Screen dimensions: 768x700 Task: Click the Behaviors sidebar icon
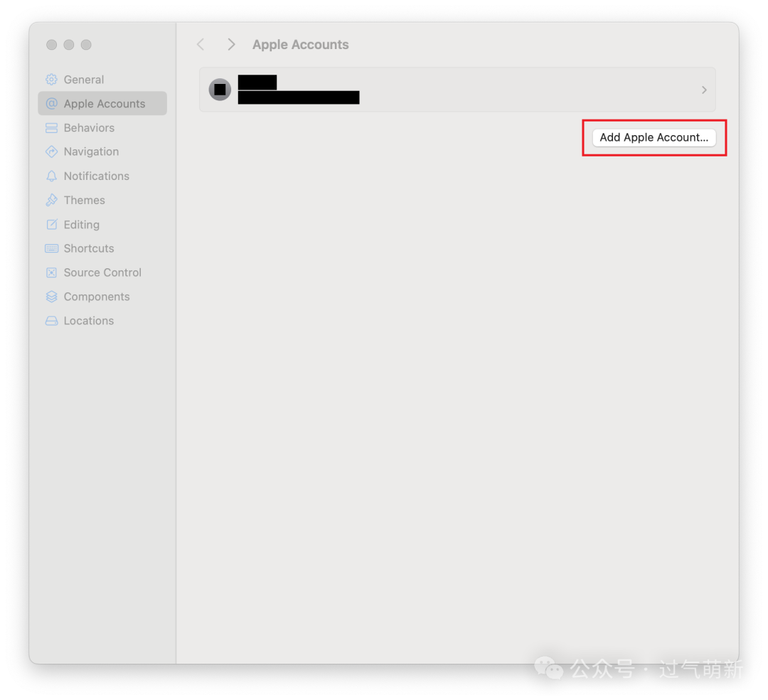click(x=51, y=128)
